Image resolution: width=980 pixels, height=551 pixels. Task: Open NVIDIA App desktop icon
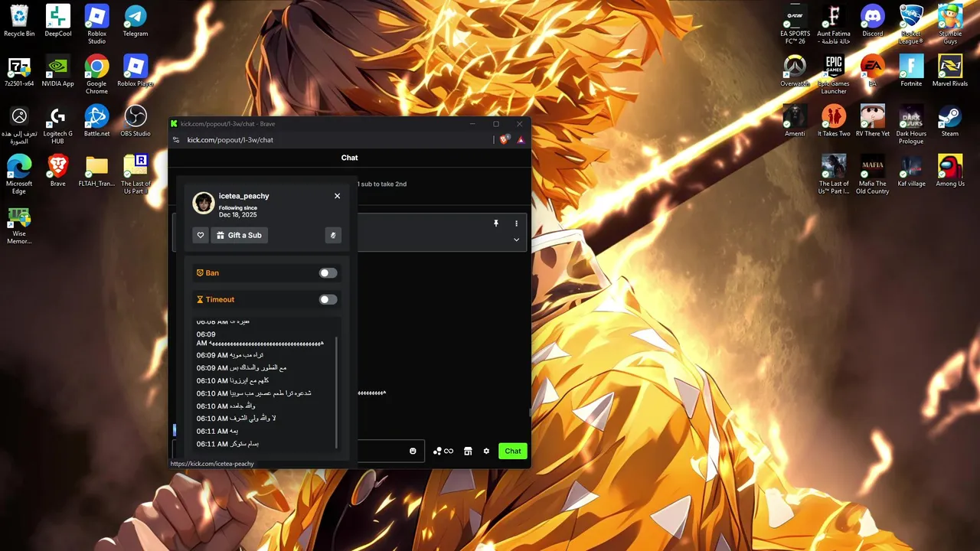[x=58, y=71]
